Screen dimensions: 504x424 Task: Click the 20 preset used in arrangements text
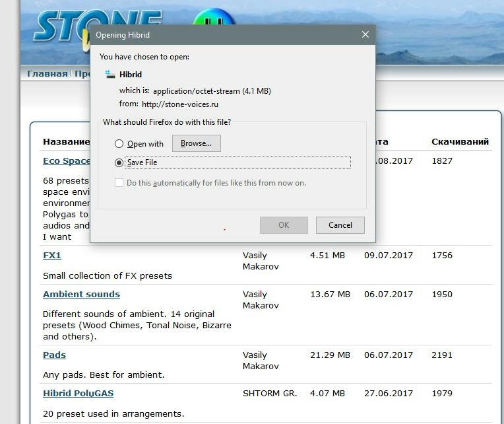pyautogui.click(x=113, y=413)
